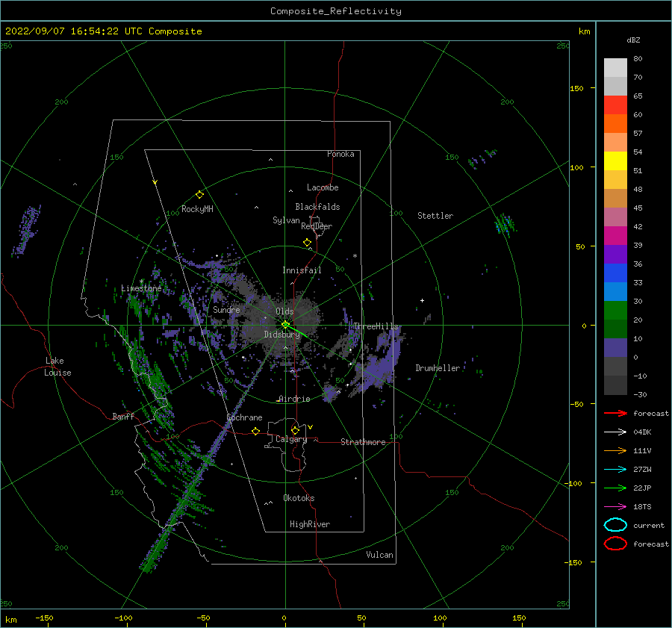The width and height of the screenshot is (672, 628).
Task: Click the Stettler label
Action: click(435, 216)
